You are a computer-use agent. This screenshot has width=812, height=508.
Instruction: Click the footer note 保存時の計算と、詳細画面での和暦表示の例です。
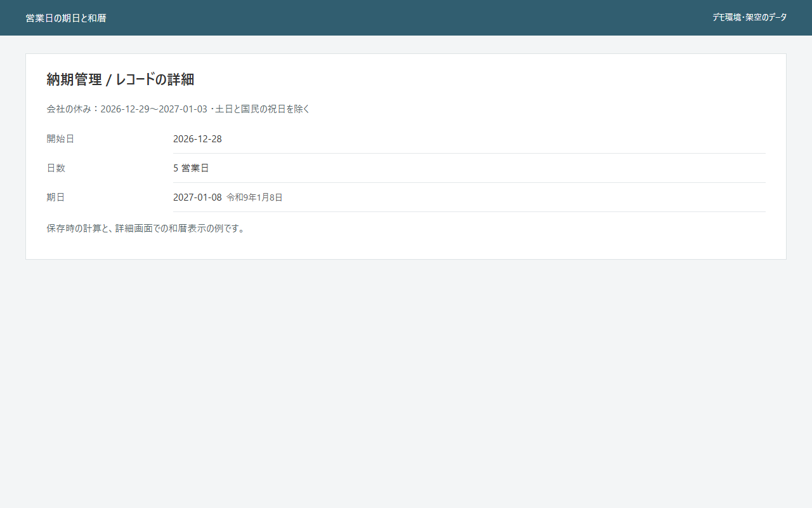146,228
